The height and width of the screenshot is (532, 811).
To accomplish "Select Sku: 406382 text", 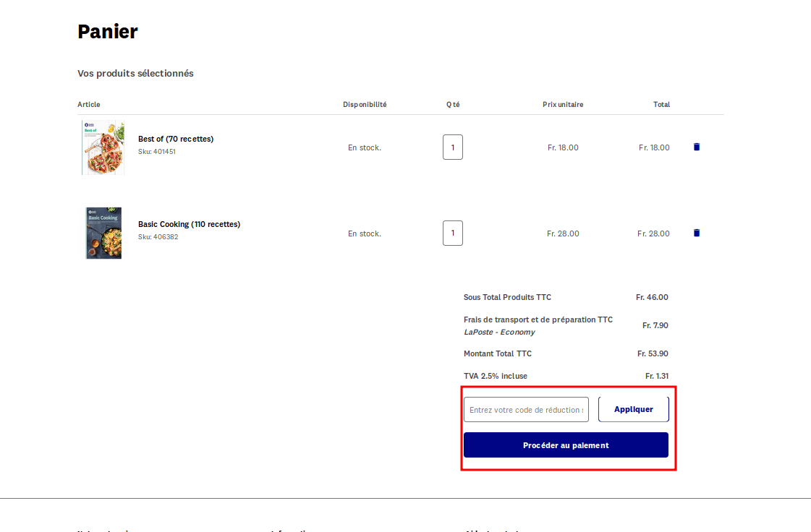I will tap(158, 237).
